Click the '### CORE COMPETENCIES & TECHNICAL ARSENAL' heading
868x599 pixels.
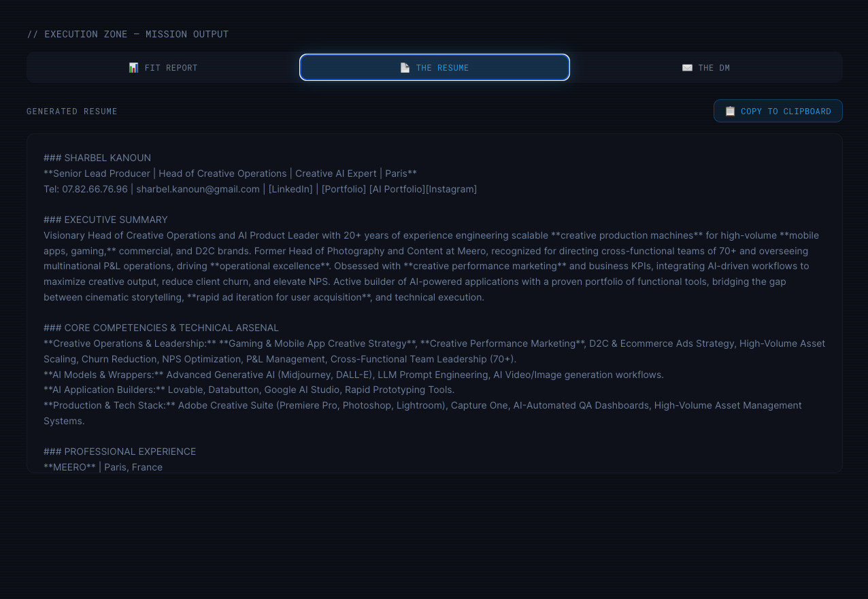(161, 328)
